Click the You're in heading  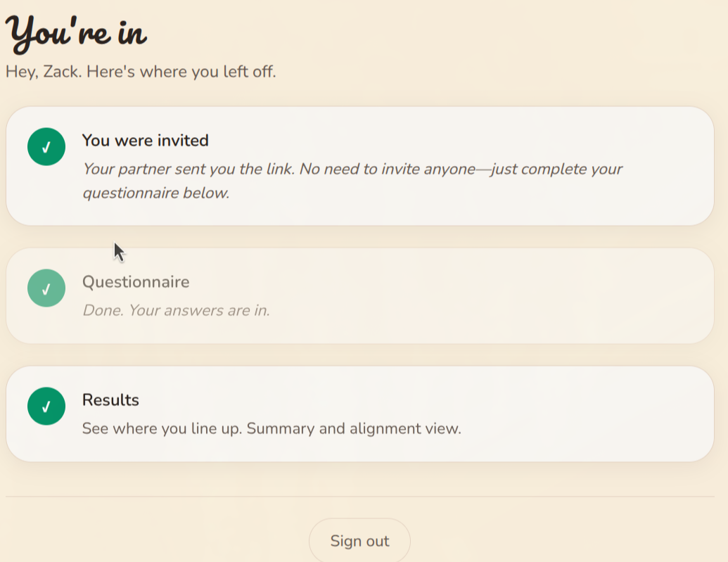pos(76,31)
